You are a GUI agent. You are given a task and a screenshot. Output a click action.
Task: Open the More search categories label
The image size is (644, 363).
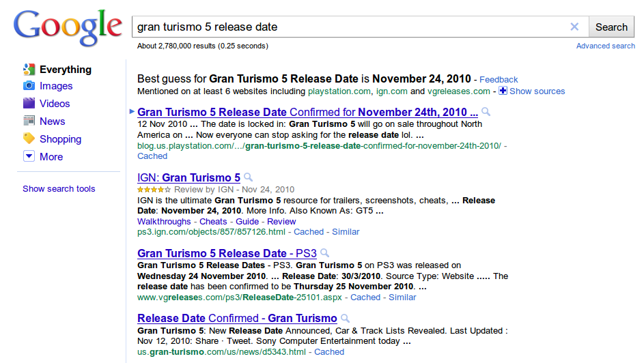coord(51,157)
